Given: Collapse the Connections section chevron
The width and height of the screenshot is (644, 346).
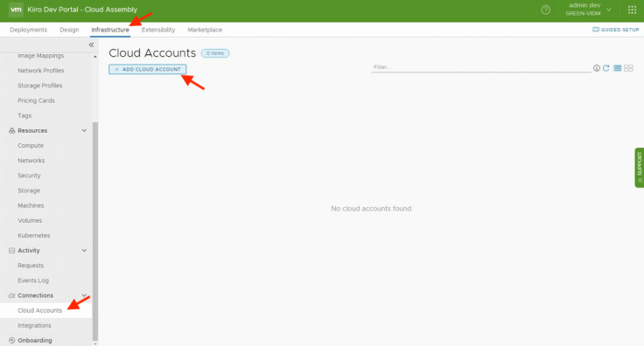Looking at the screenshot, I should [x=84, y=295].
